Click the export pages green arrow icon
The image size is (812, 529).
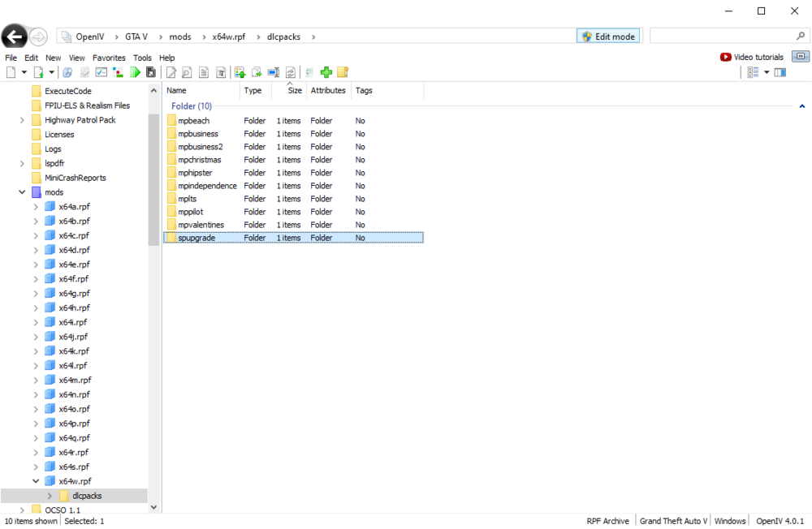(x=257, y=72)
